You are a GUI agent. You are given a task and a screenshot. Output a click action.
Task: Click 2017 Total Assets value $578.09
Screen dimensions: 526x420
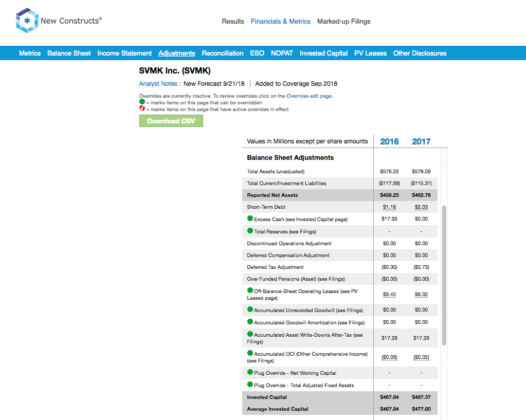click(421, 171)
